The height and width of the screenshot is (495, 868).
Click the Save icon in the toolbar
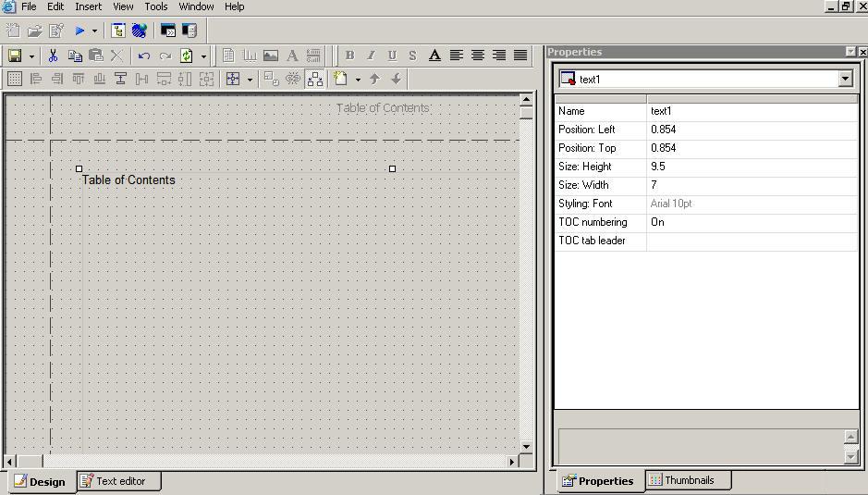click(15, 56)
